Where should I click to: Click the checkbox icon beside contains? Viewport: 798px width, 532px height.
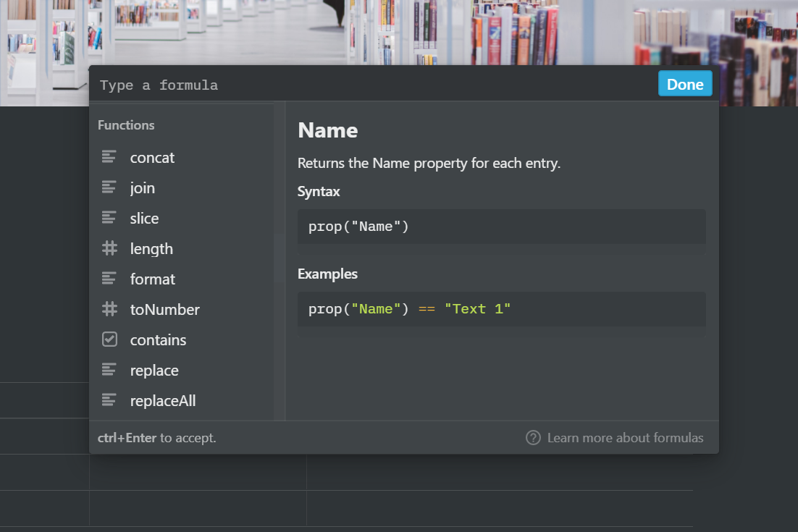109,339
